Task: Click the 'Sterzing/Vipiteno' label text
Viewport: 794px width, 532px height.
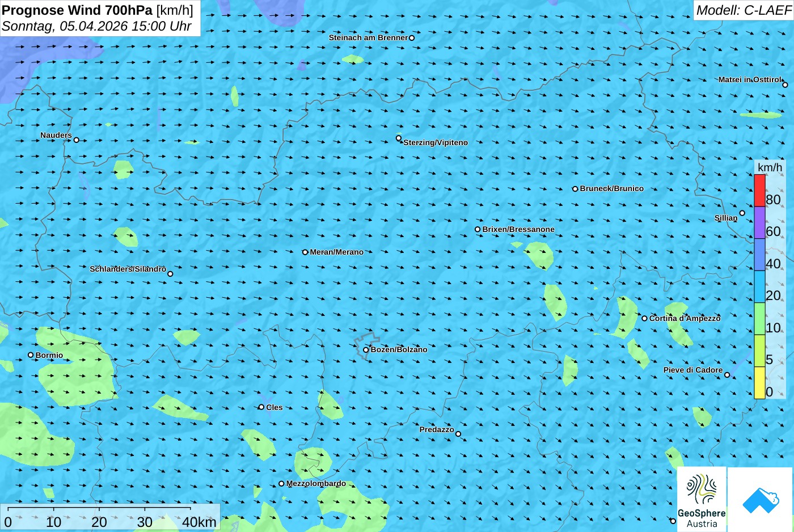Action: (436, 143)
